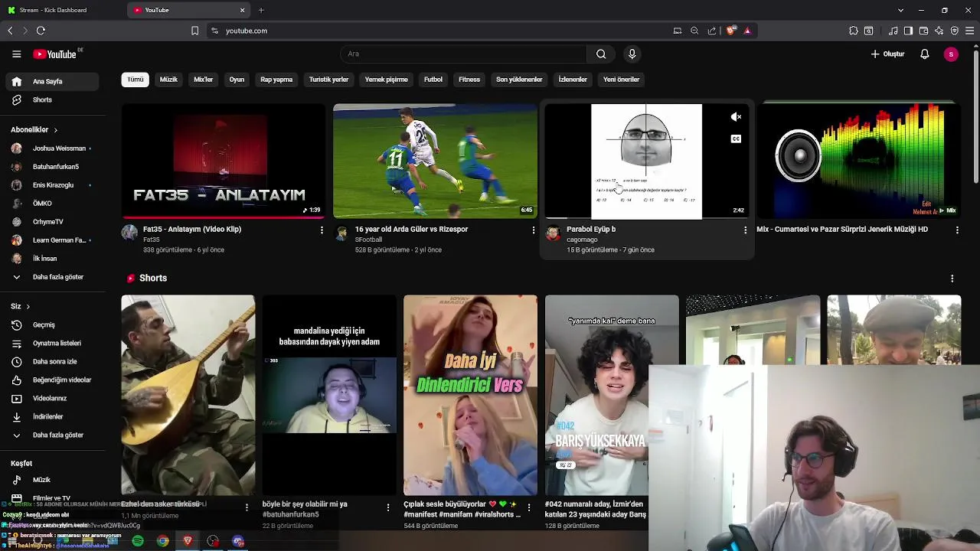Screen dimensions: 980x551
Task: Open the Brave Shields lion icon
Action: click(x=731, y=31)
